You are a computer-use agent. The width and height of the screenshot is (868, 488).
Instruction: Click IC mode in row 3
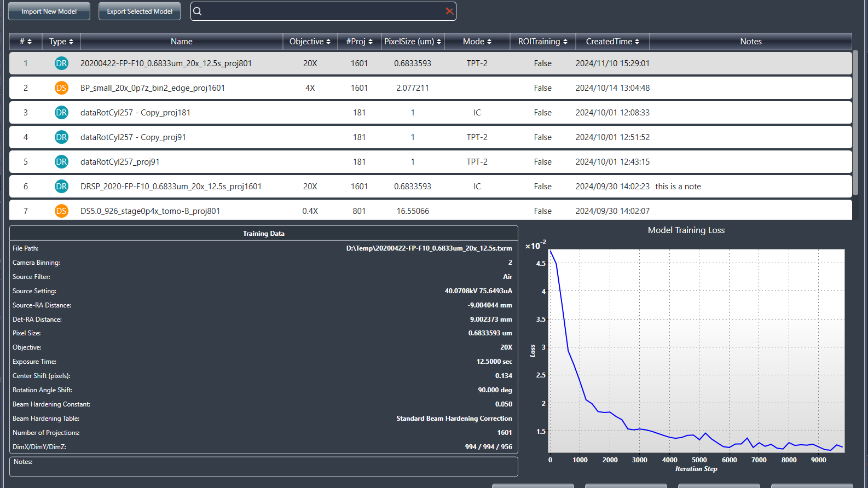click(477, 113)
